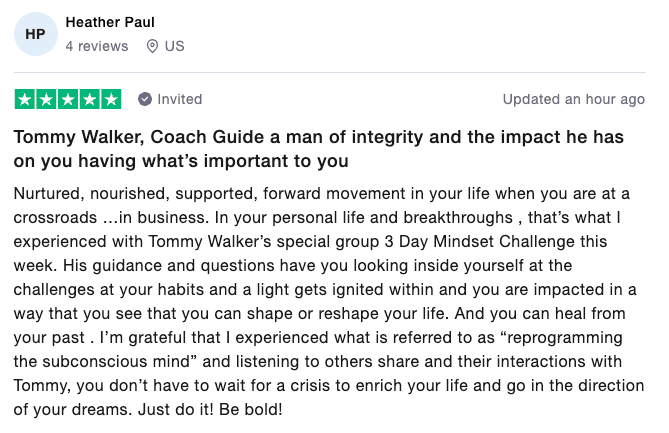Click the review paragraph starting "Nurtured, nourished"
The image size is (669, 433).
pyautogui.click(x=329, y=301)
